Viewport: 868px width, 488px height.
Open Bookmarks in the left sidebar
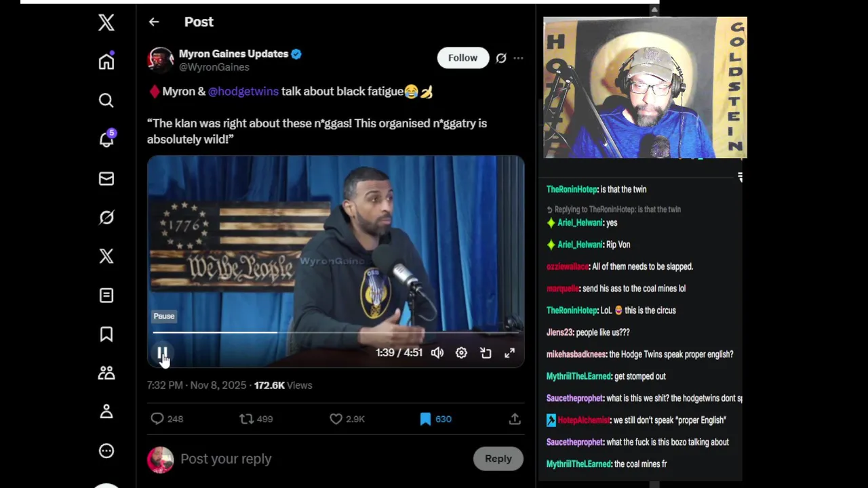click(x=106, y=334)
